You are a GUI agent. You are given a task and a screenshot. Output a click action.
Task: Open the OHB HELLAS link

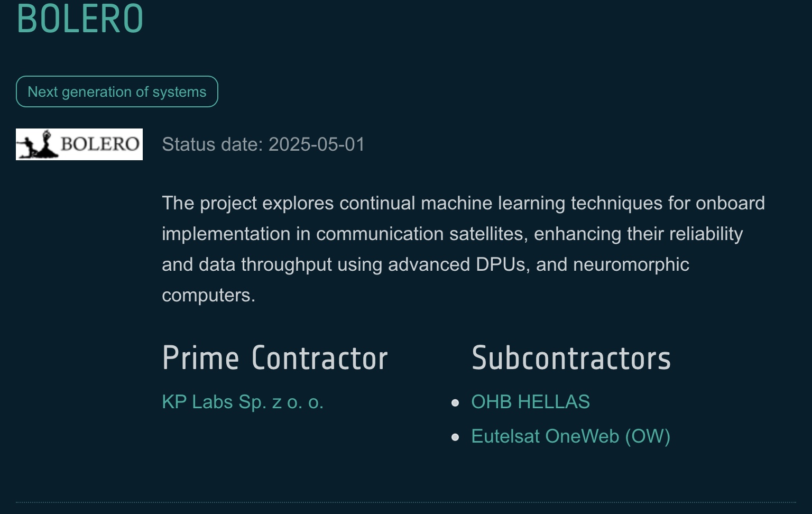coord(530,402)
